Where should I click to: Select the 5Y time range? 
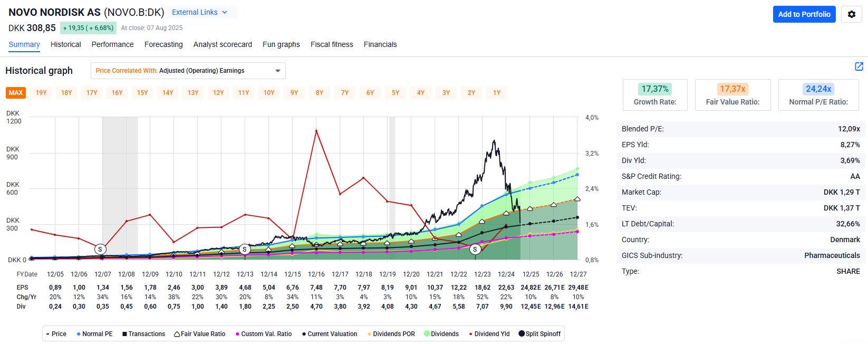point(396,93)
